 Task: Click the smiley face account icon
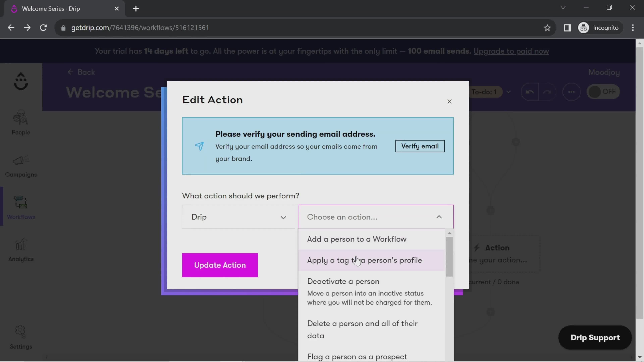pos(21,82)
